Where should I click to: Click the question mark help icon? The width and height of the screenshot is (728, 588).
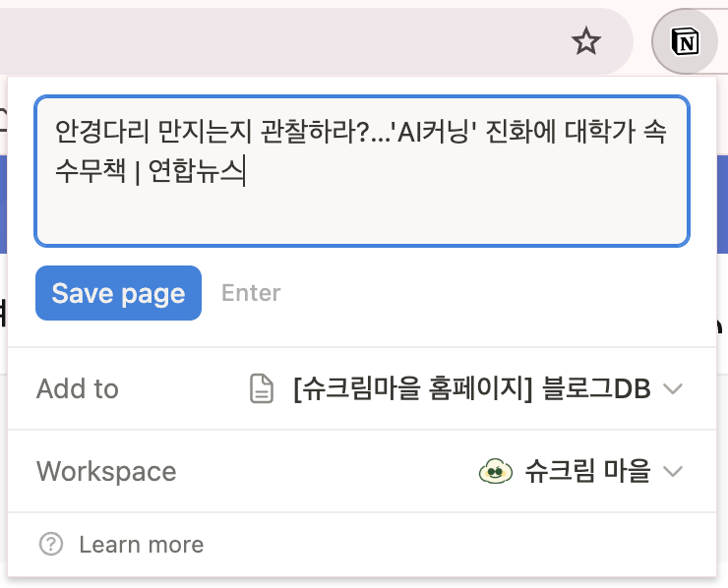pos(51,544)
